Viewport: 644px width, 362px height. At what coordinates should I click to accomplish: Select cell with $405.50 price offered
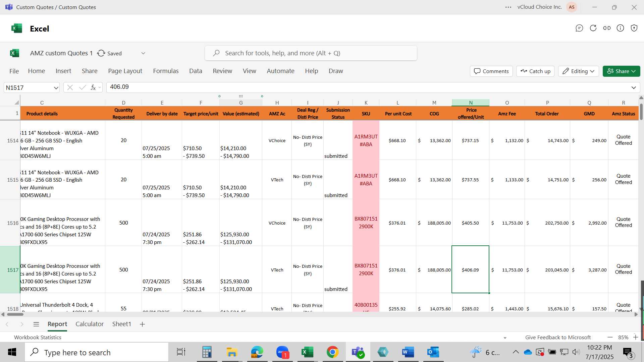(471, 223)
